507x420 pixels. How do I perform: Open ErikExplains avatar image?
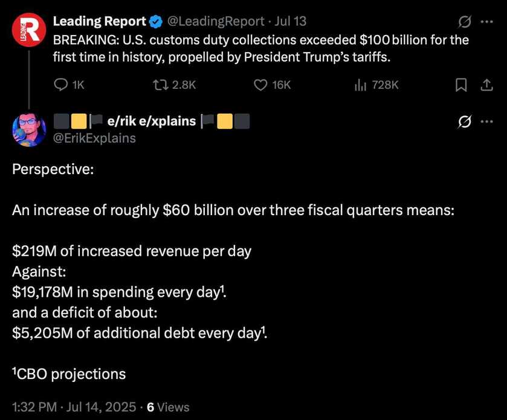click(29, 130)
